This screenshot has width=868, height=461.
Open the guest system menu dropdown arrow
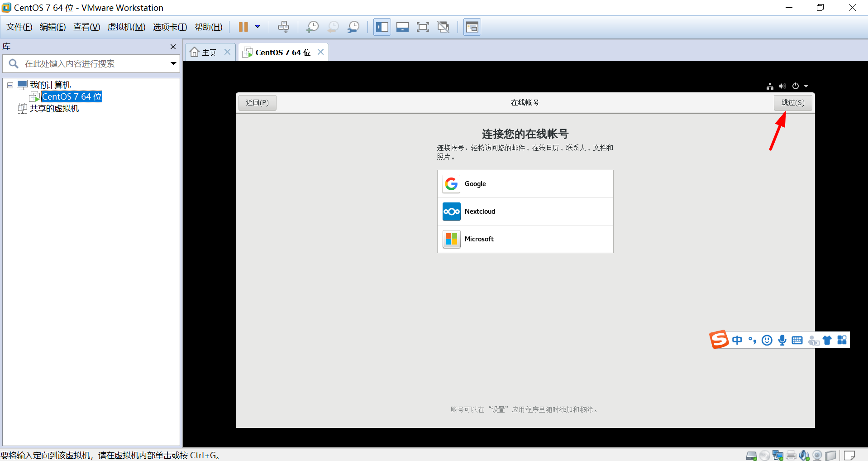[806, 86]
